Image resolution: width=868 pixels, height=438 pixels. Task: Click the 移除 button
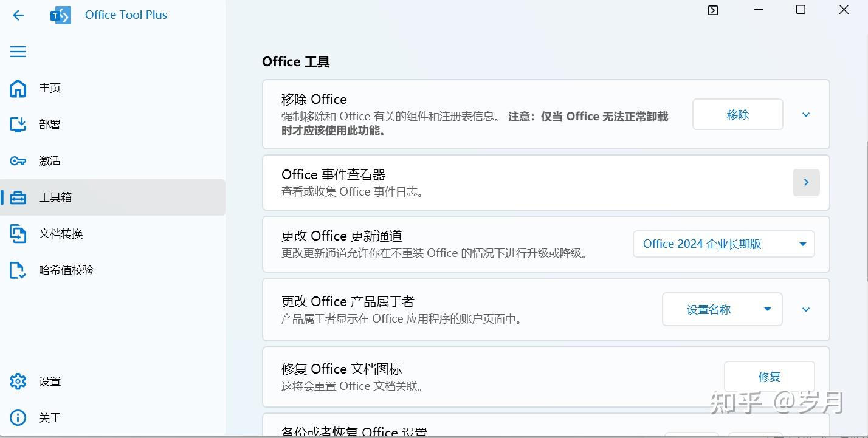pyautogui.click(x=737, y=114)
